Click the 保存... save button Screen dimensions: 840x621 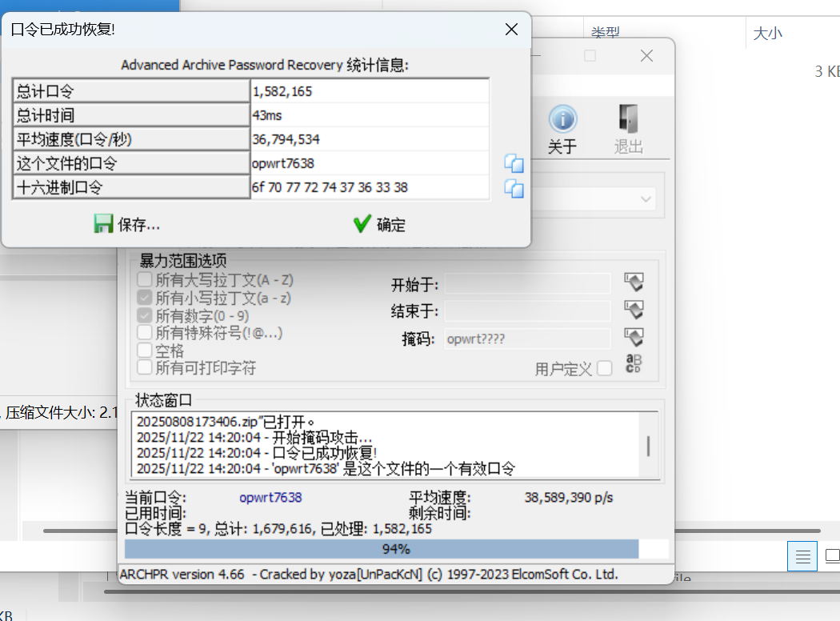click(x=128, y=224)
